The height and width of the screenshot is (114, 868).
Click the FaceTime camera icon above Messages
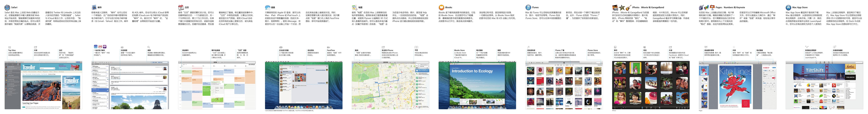(x=328, y=47)
